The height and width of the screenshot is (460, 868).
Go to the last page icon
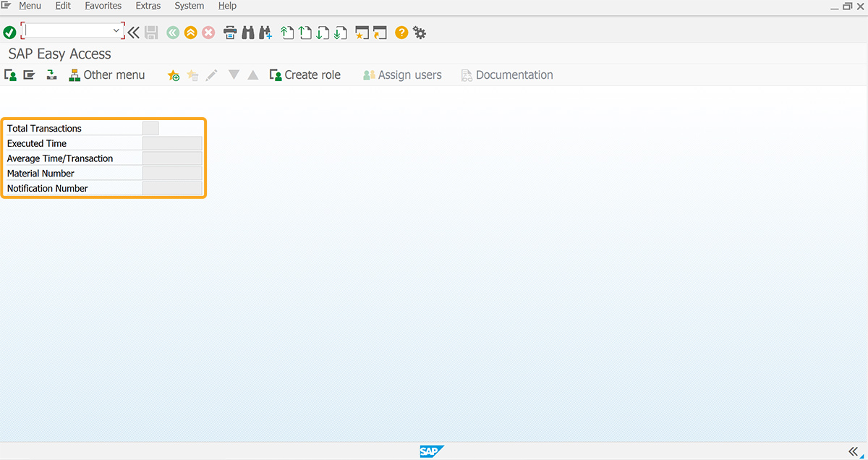341,33
